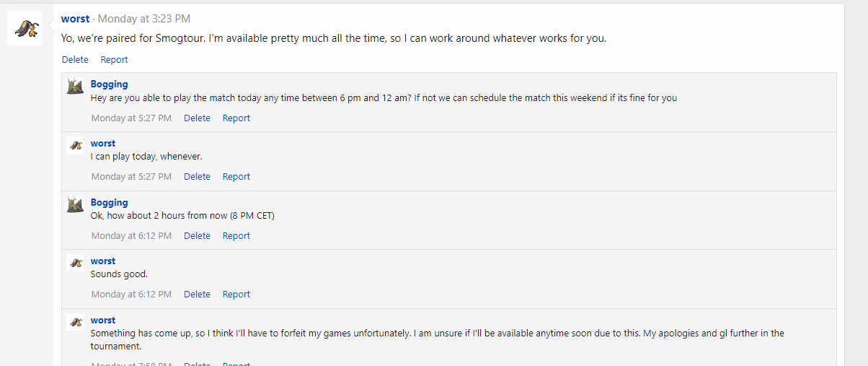Click Bogging's avatar on first reply
868x366 pixels.
click(x=75, y=86)
